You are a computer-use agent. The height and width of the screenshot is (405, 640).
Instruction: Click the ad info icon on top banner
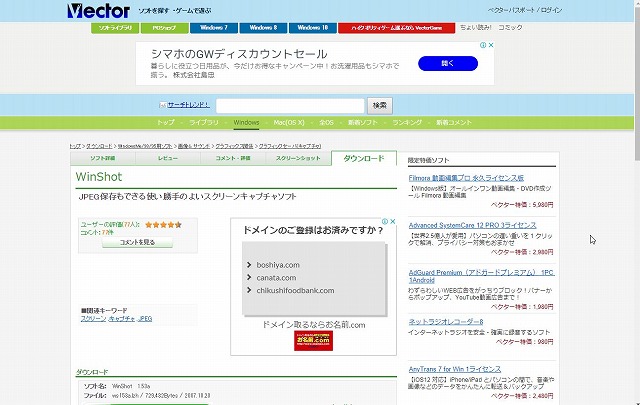483,45
